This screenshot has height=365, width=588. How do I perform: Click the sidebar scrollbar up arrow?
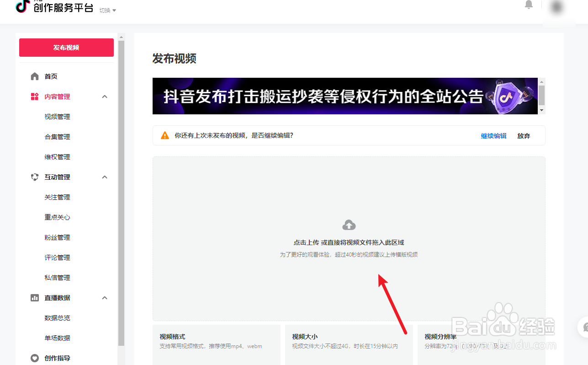pyautogui.click(x=121, y=37)
